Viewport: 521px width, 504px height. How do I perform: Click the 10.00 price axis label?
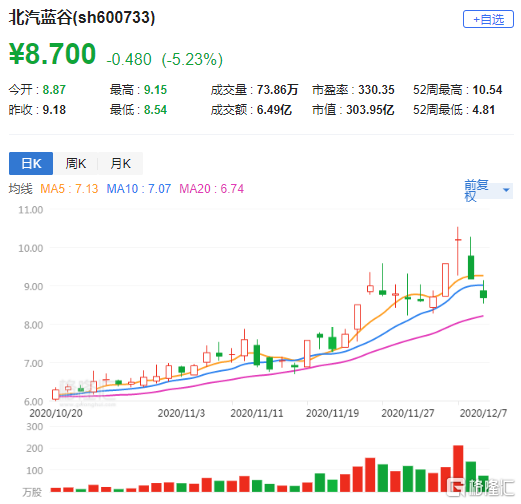tap(31, 248)
